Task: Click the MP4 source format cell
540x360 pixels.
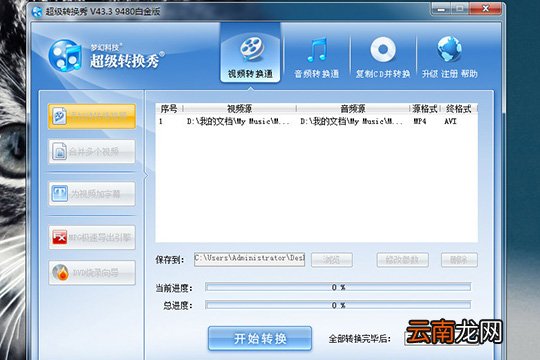Action: click(420, 121)
